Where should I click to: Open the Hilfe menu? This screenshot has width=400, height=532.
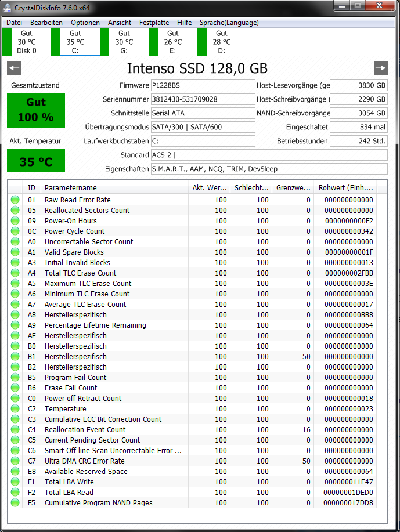coord(185,23)
